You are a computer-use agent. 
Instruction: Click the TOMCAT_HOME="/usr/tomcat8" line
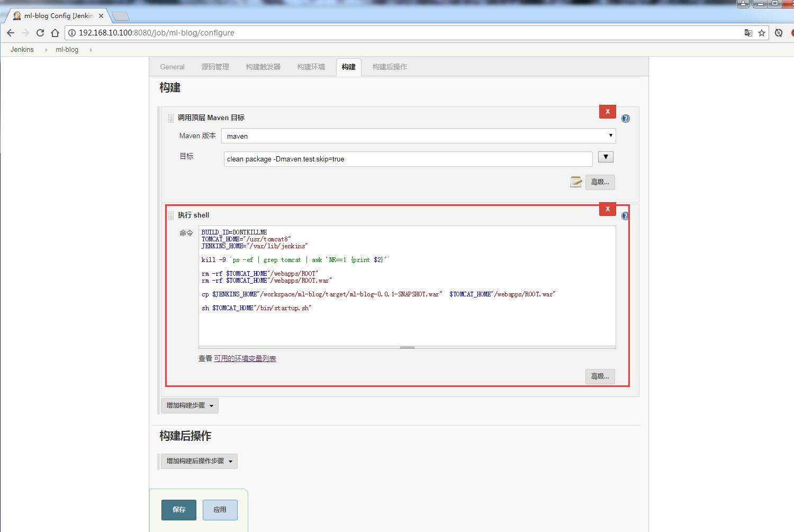246,239
